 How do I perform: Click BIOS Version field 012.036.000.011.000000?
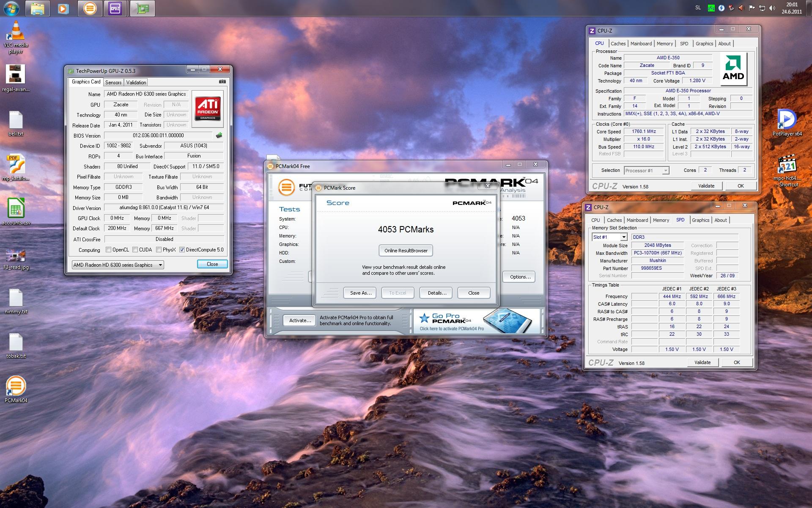click(x=158, y=135)
